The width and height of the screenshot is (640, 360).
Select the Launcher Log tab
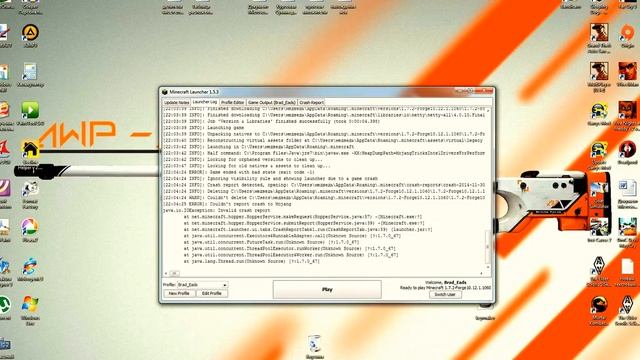point(205,102)
